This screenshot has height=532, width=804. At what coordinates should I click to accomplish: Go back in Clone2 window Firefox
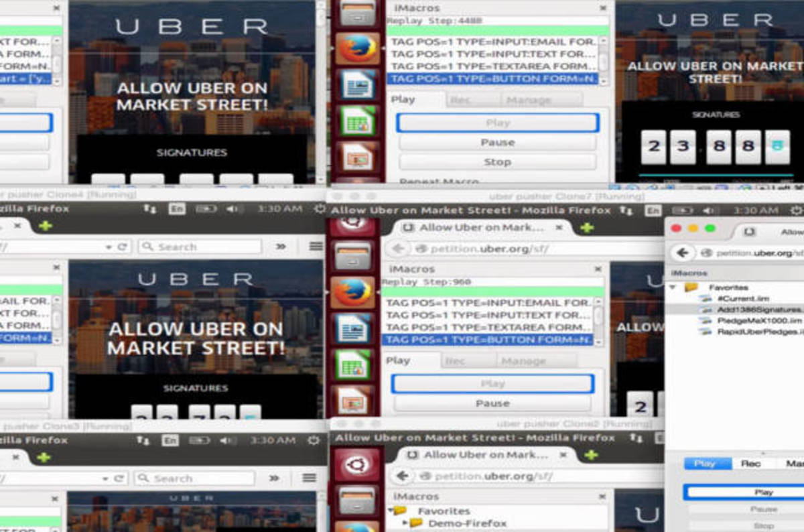pyautogui.click(x=402, y=476)
